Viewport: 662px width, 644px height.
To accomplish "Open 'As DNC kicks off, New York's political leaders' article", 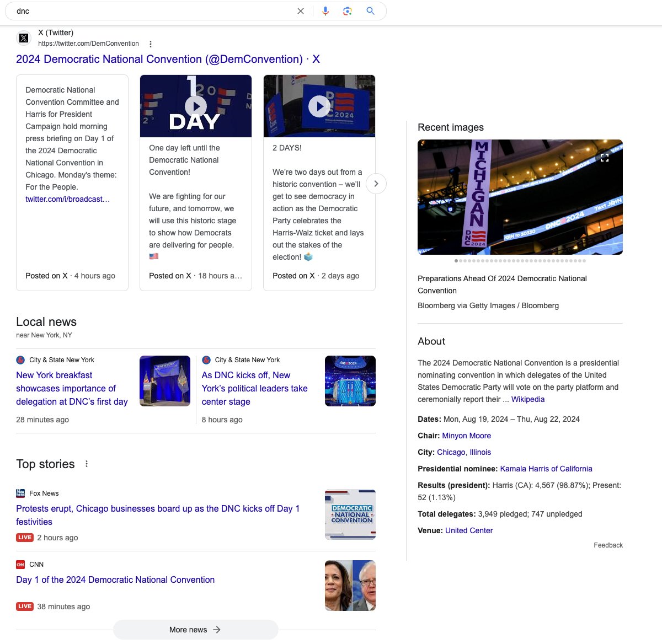I will click(x=254, y=388).
